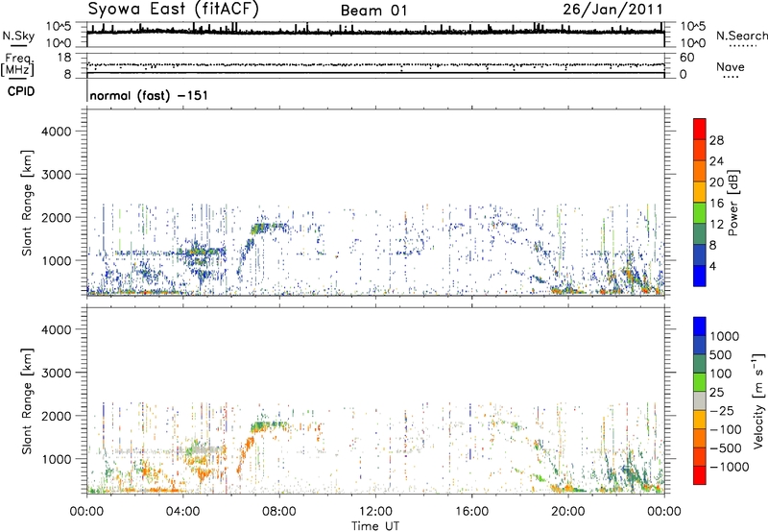768x532 pixels.
Task: Click the 'Freq. [MHz]' axis label
Action: point(17,64)
